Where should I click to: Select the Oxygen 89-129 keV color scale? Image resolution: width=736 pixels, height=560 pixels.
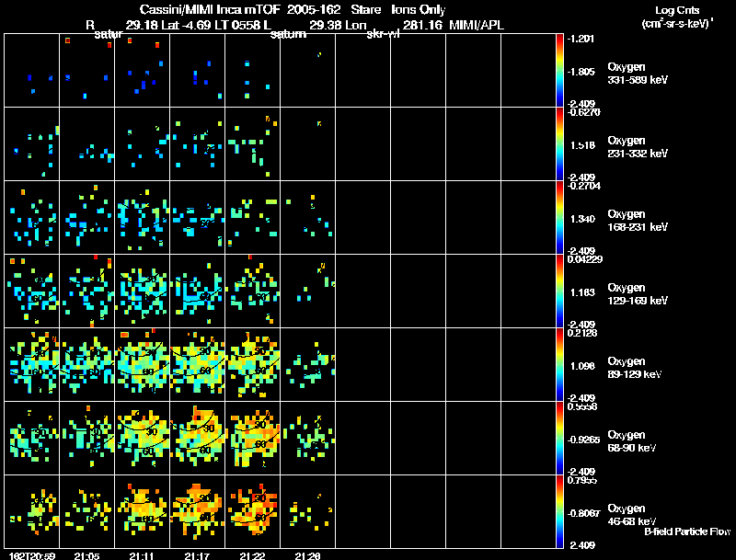click(x=559, y=364)
